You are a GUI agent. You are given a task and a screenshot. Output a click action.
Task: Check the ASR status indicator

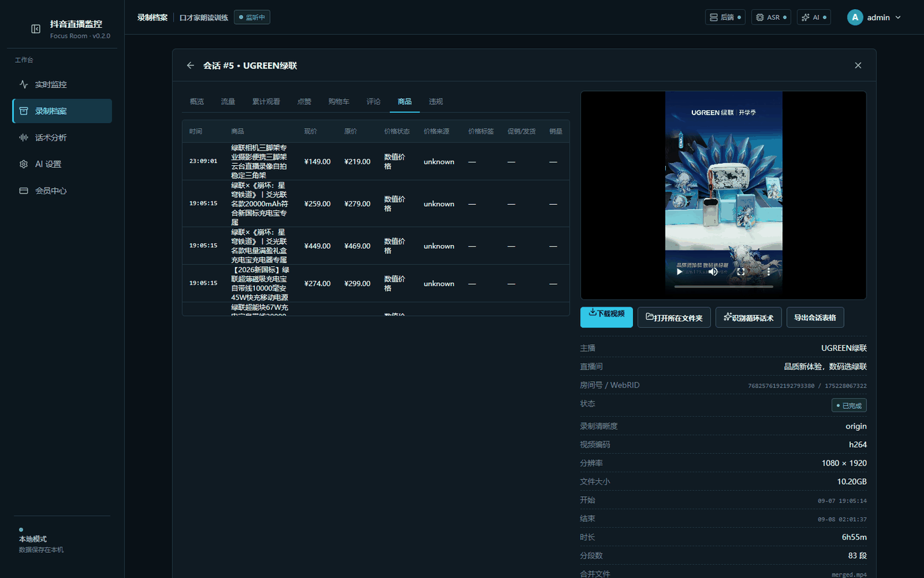[x=771, y=17]
